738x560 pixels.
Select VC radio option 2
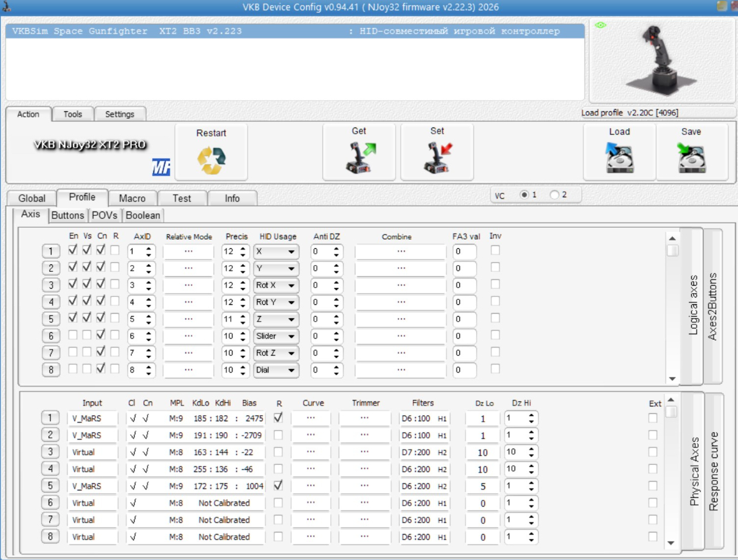tap(554, 194)
